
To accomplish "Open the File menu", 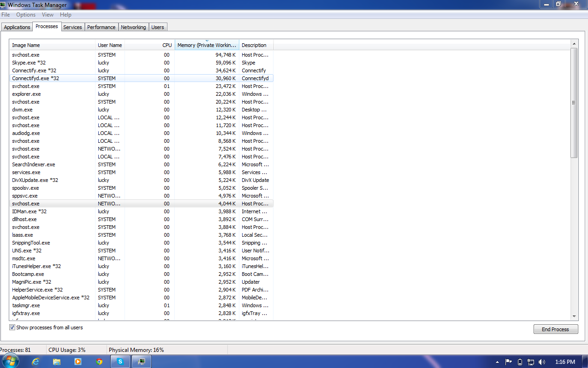I will point(6,15).
